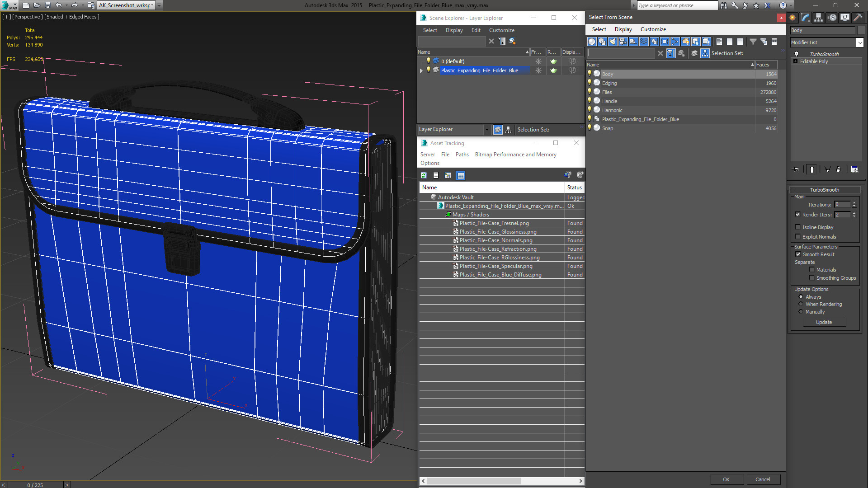Open Customize menu in Scene Explorer
Viewport: 868px width, 488px height.
tap(501, 30)
